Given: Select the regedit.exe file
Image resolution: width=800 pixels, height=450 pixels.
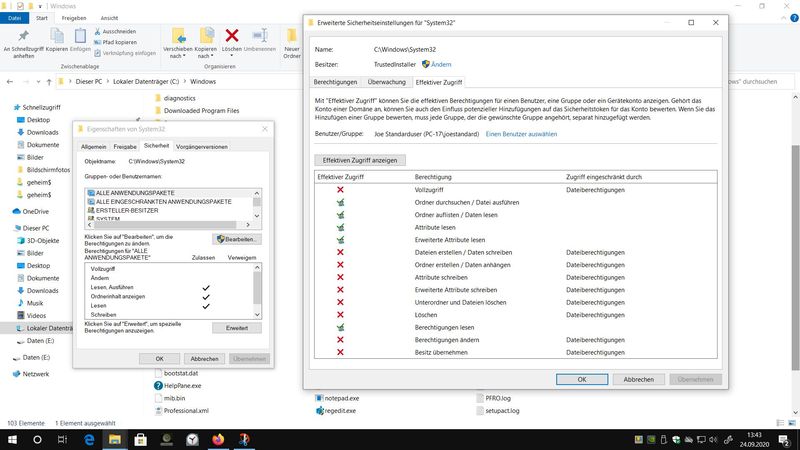Looking at the screenshot, I should click(340, 411).
